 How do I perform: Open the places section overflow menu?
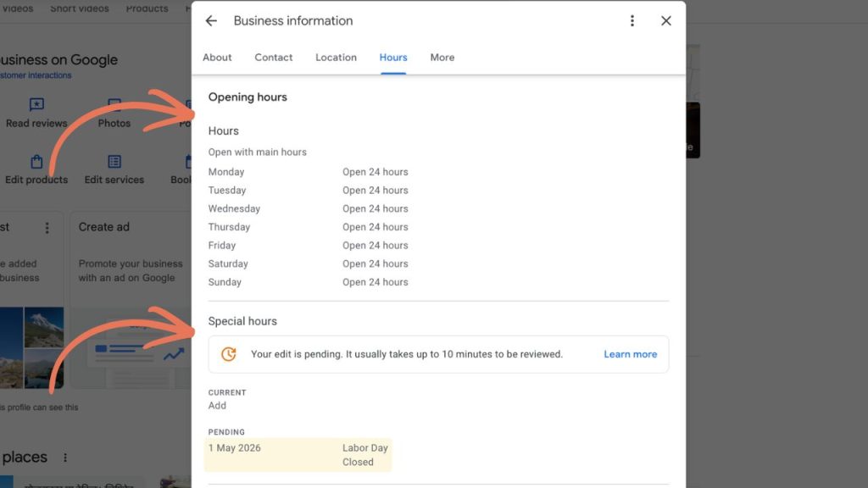coord(65,457)
